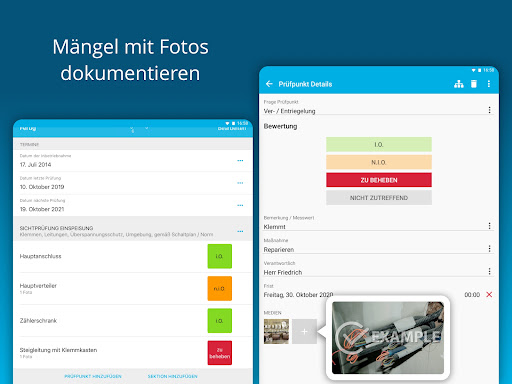This screenshot has height=384, width=512.
Task: Add new media with the plus tile
Action: click(x=304, y=331)
